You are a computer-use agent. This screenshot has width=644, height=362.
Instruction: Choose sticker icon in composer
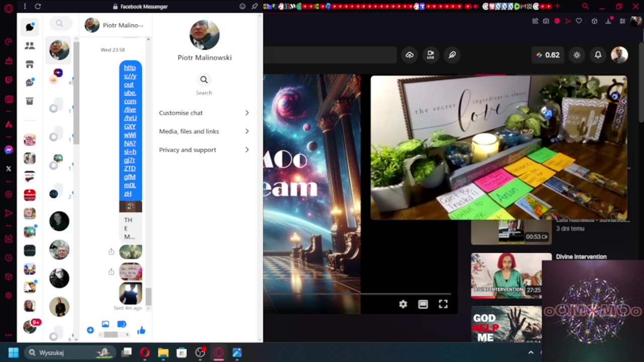[x=121, y=324]
